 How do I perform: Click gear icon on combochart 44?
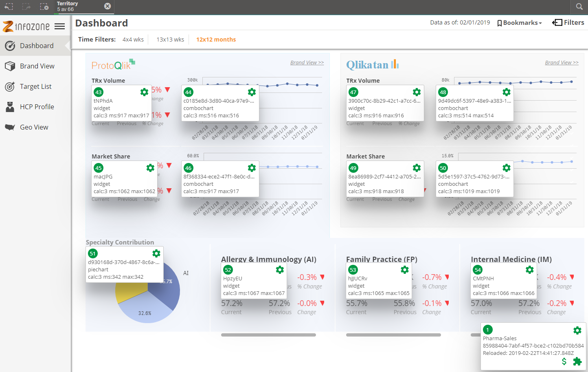click(252, 92)
